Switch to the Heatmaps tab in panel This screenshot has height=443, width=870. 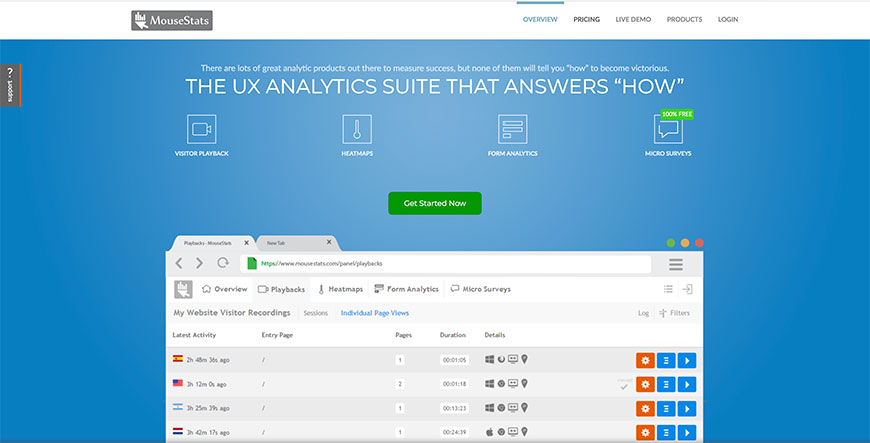tap(339, 289)
